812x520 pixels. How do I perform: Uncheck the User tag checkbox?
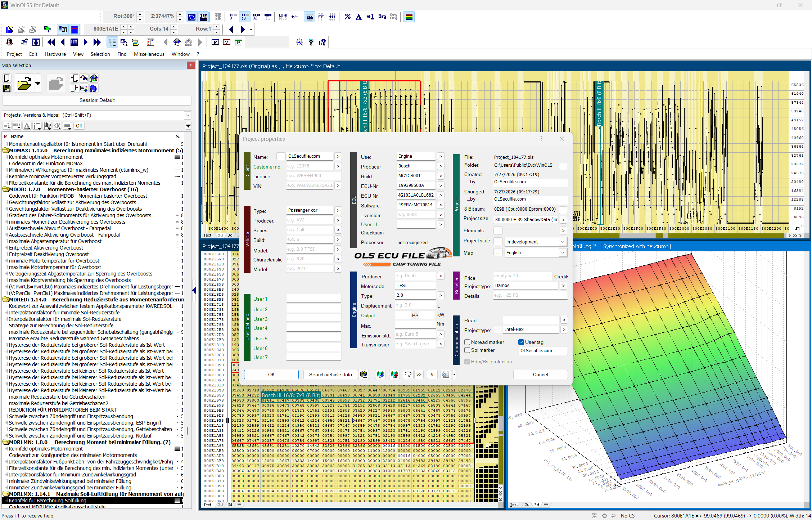point(521,342)
